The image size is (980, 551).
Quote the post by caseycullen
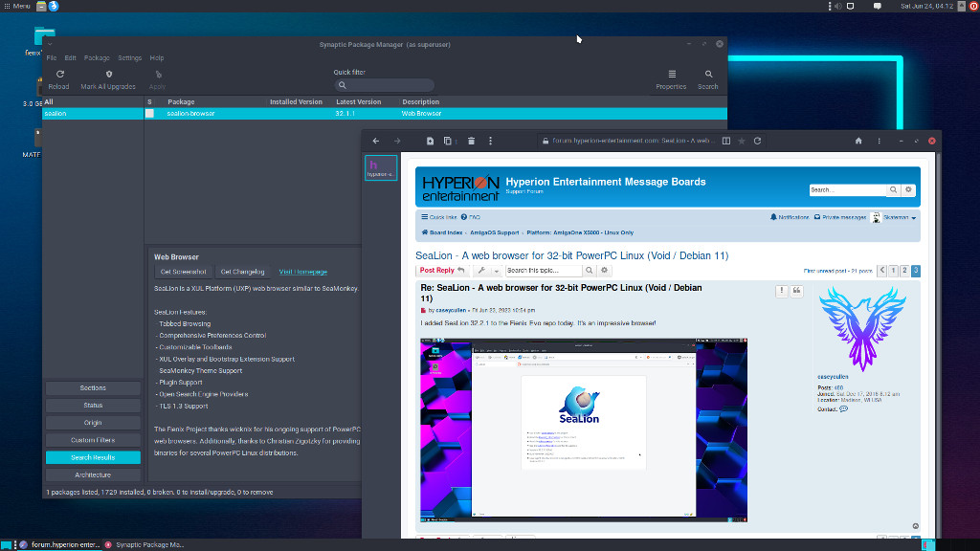pyautogui.click(x=797, y=291)
